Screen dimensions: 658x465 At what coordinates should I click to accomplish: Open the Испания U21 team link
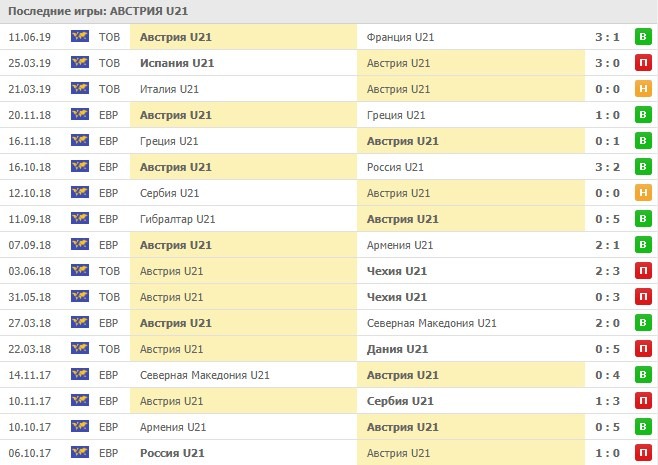click(x=177, y=63)
